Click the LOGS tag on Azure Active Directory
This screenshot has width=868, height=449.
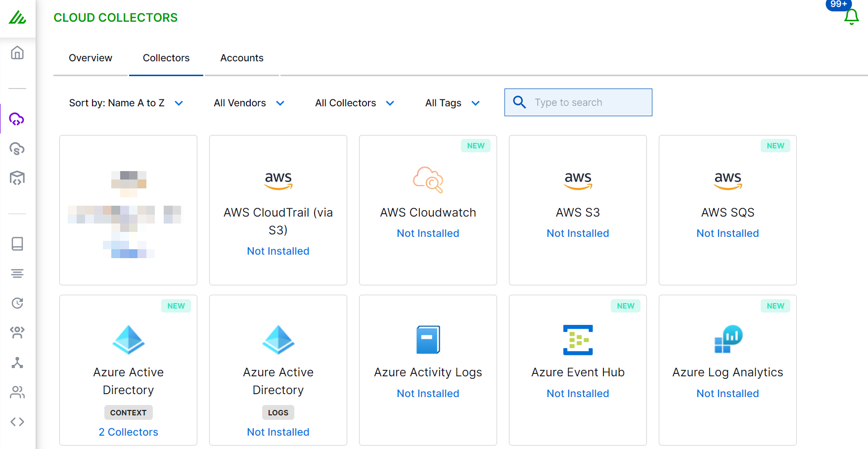coord(278,412)
